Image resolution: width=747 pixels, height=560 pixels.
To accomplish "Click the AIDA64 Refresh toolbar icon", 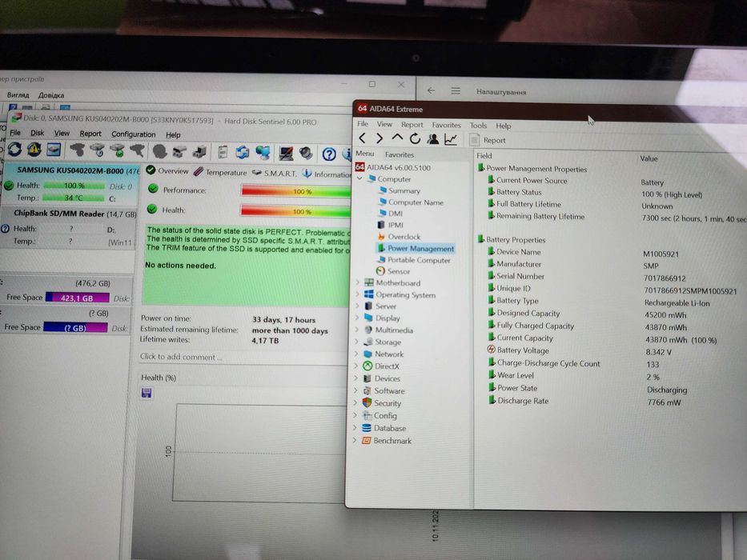I will [415, 138].
